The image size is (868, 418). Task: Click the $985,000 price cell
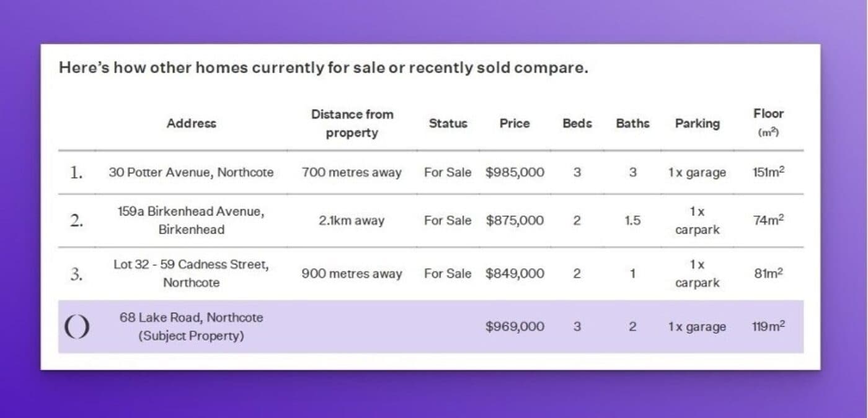tap(515, 173)
